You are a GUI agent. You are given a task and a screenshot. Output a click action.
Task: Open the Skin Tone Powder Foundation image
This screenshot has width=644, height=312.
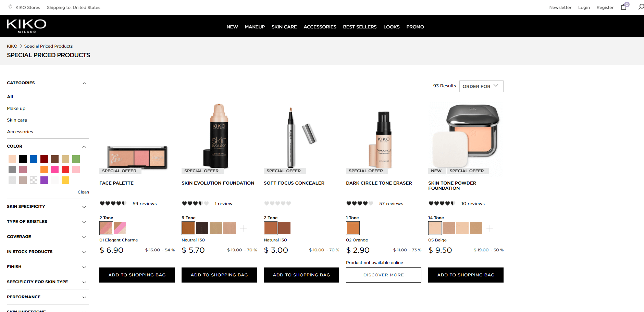466,136
